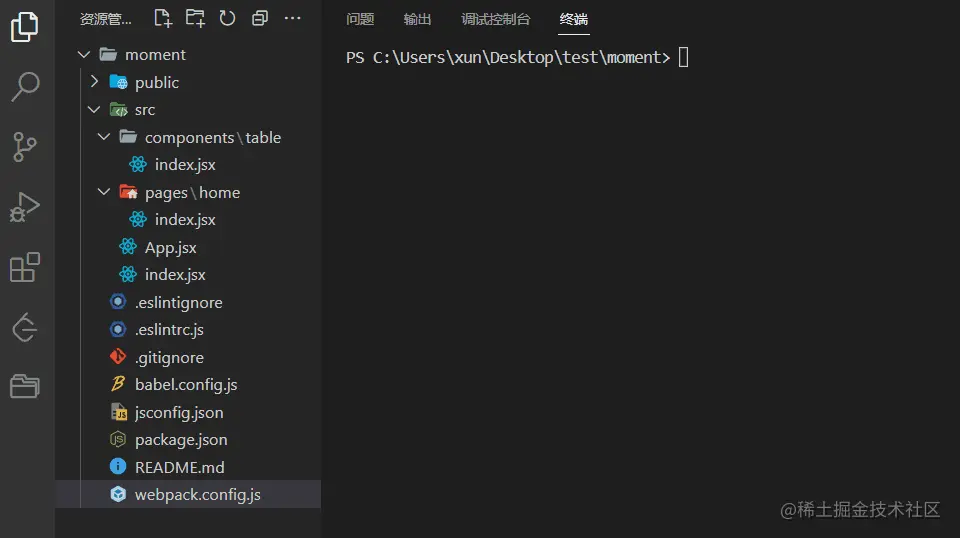Image resolution: width=960 pixels, height=538 pixels.
Task: Refresh the file explorer
Action: pyautogui.click(x=227, y=18)
